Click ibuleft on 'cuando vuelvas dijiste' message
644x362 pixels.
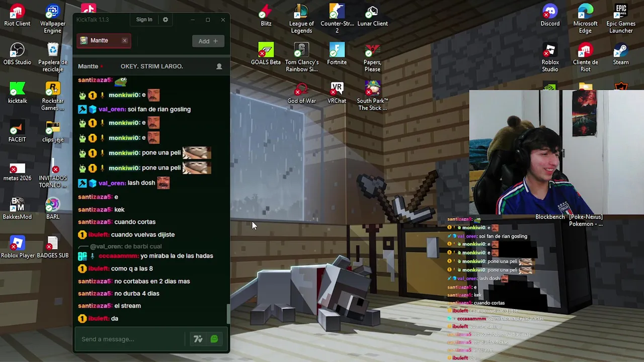point(99,235)
